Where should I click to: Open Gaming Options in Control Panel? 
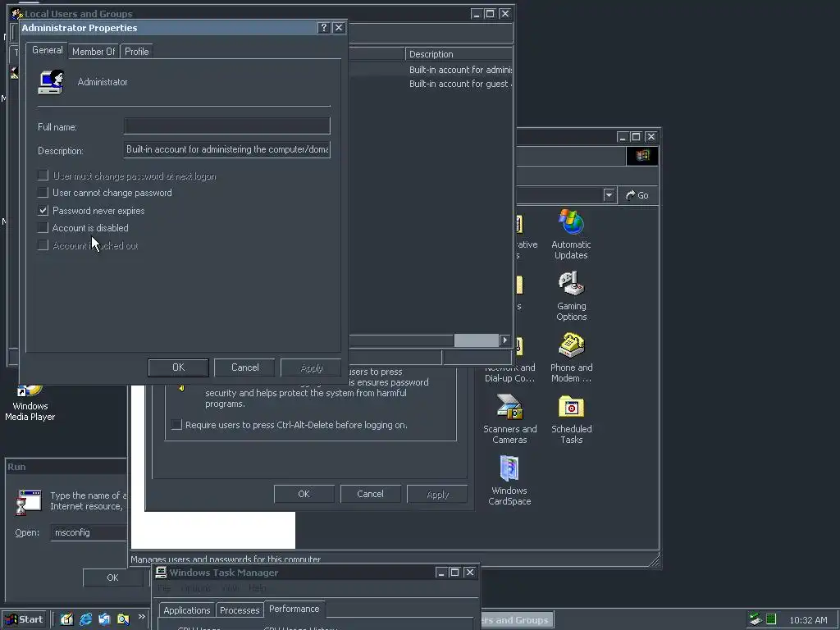571,295
